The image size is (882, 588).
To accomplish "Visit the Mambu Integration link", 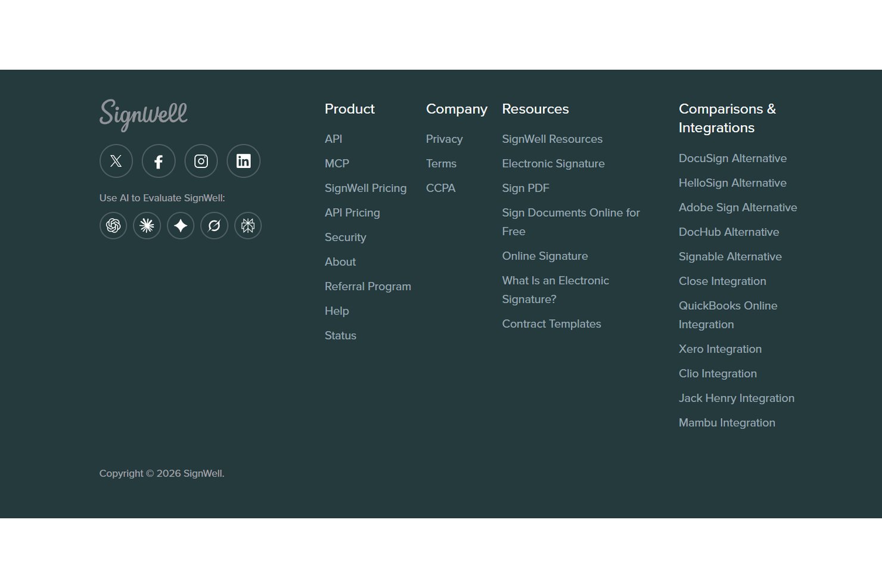I will click(727, 423).
